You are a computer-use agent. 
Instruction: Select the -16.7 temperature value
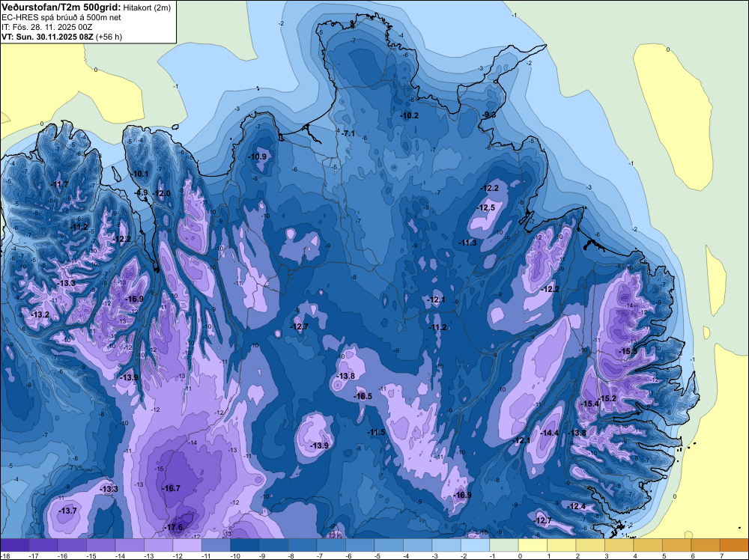click(171, 488)
